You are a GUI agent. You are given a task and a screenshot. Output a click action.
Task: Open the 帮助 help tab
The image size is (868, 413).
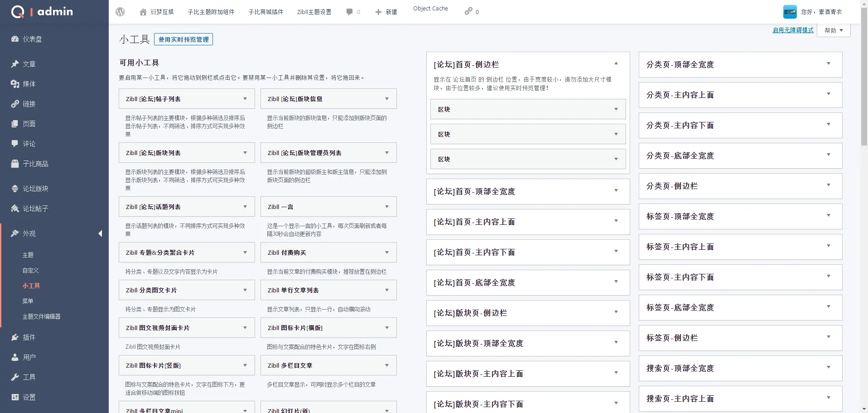(834, 30)
